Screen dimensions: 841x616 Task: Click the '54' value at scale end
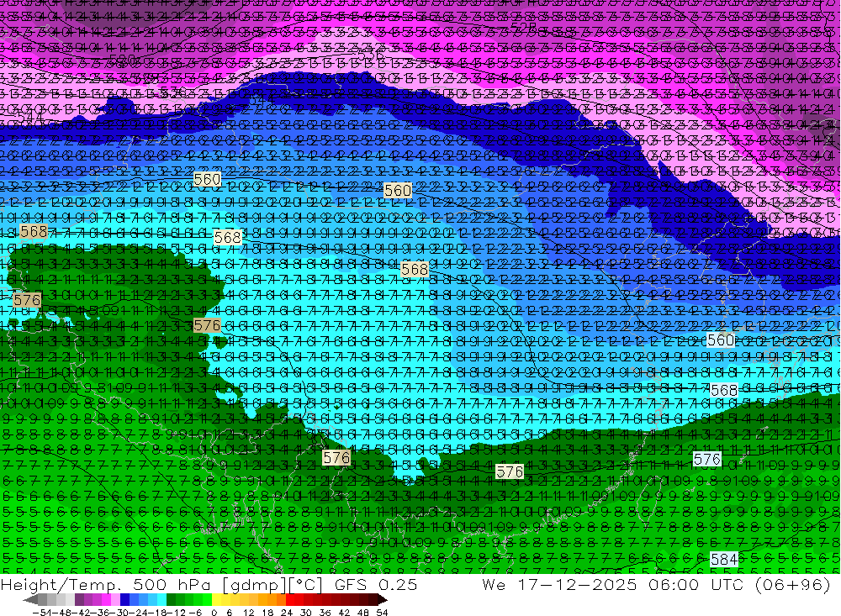tap(382, 613)
